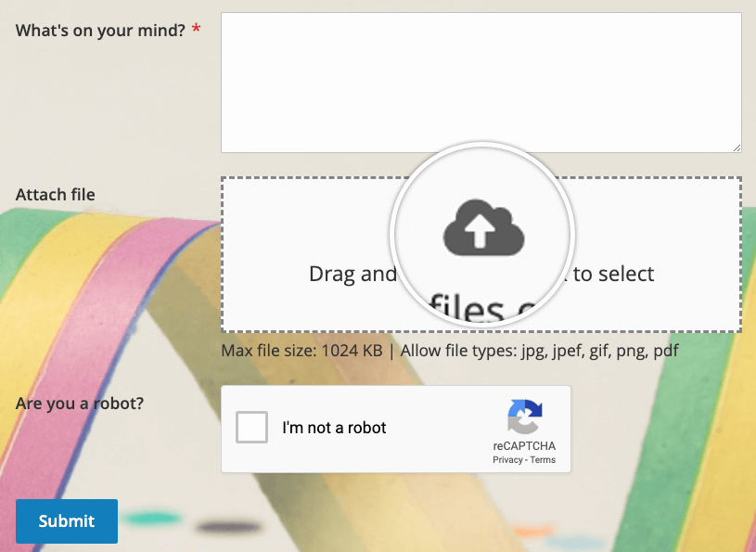The width and height of the screenshot is (756, 552).
Task: Click the red required asterisk
Action: pos(196,30)
